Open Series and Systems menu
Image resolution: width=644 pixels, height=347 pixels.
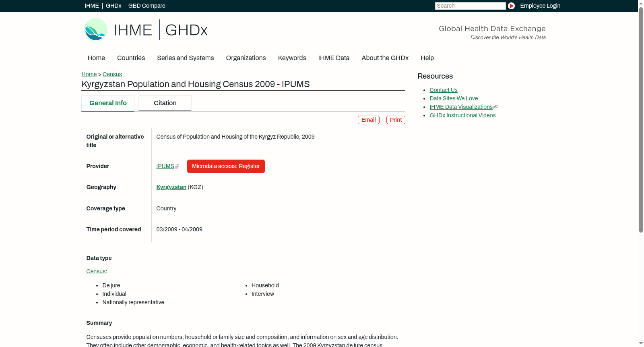186,58
